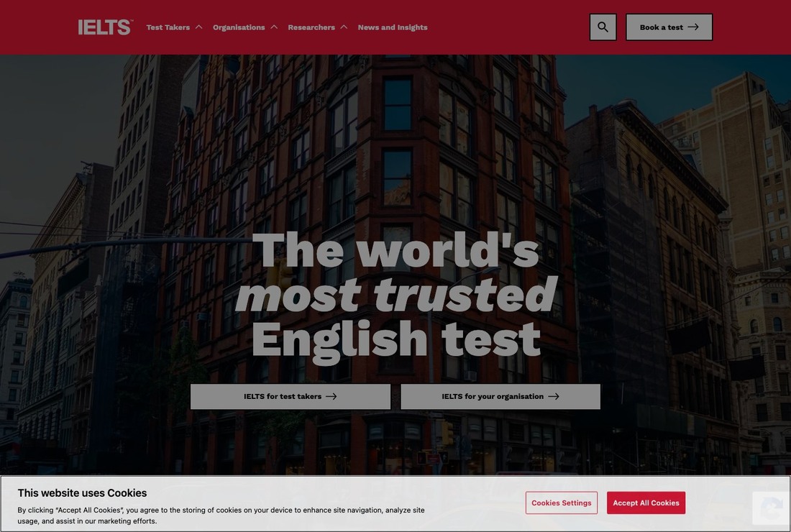Image resolution: width=791 pixels, height=532 pixels.
Task: Open the Test Takers menu
Action: click(168, 27)
